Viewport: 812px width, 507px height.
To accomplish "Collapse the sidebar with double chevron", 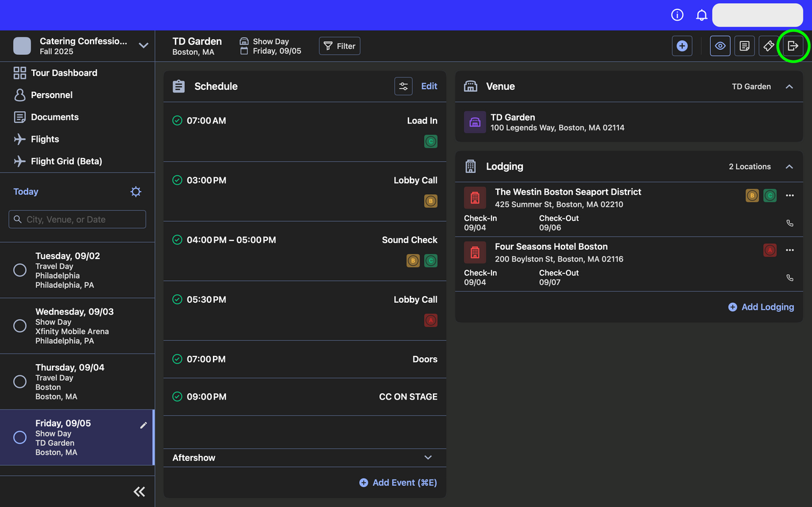I will (x=139, y=492).
